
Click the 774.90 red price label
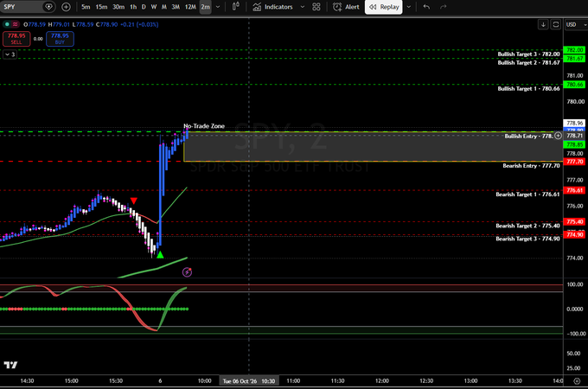(574, 234)
